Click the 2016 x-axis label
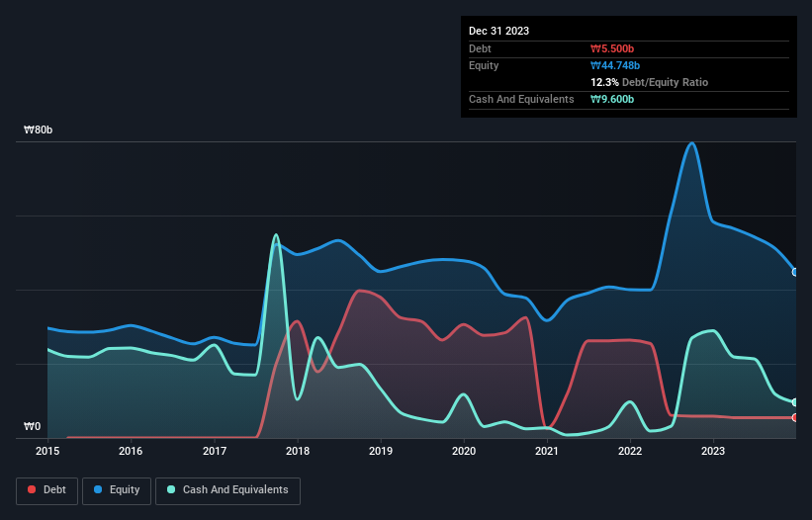 (131, 451)
